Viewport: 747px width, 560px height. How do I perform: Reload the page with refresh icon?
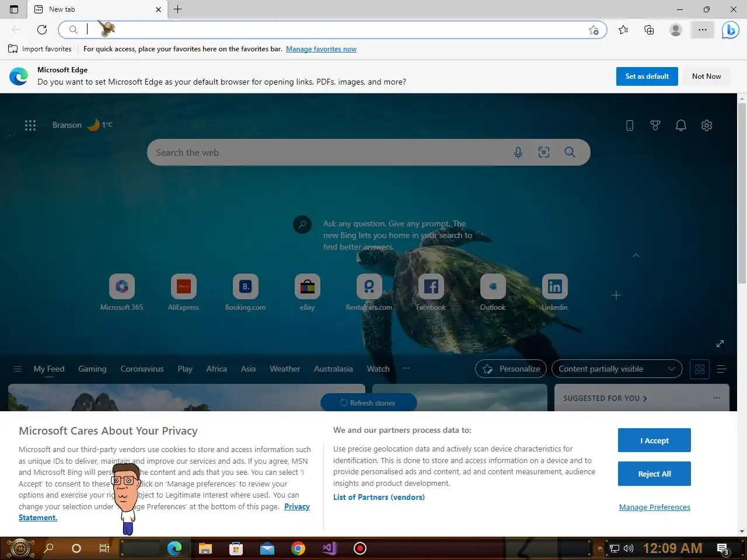42,30
